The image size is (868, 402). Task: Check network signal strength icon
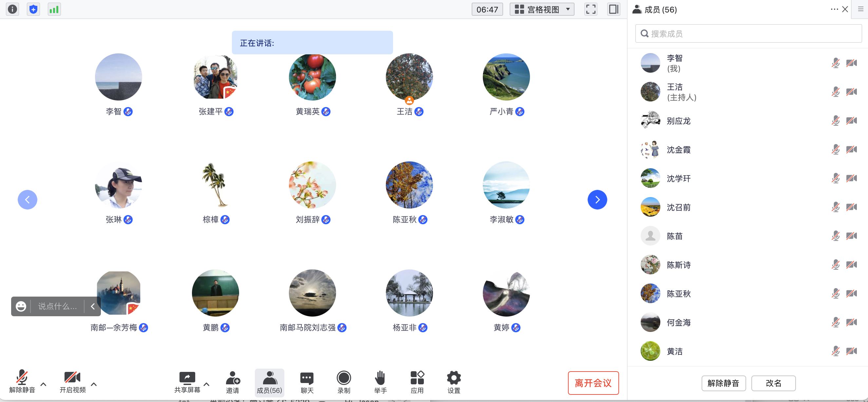tap(54, 9)
